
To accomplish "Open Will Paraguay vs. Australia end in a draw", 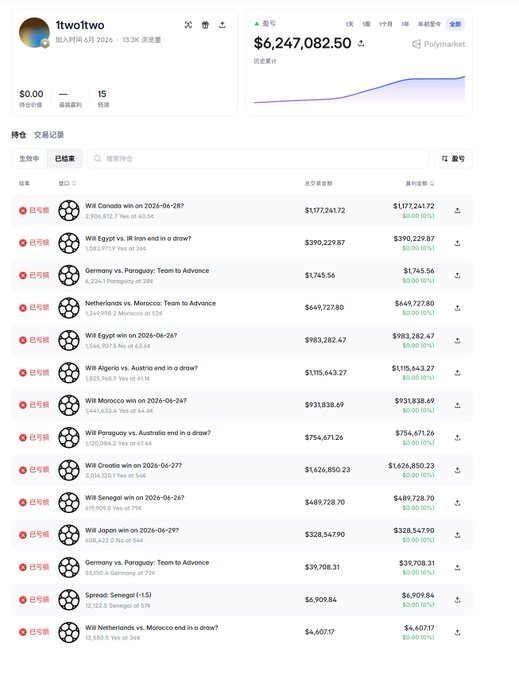I will coord(148,433).
